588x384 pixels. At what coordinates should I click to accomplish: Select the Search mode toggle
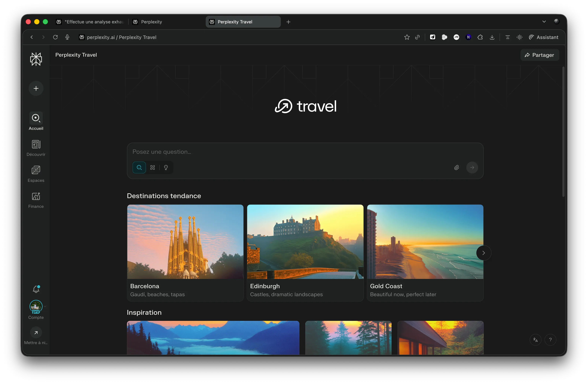139,167
